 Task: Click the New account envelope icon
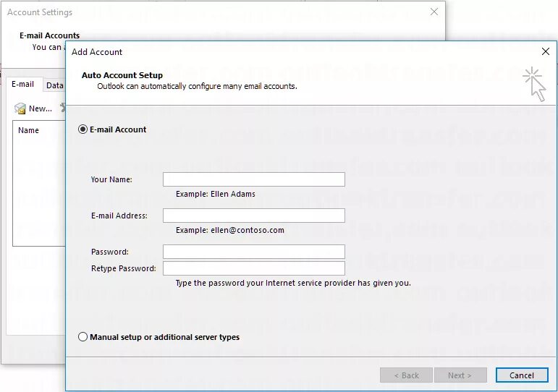pos(20,108)
